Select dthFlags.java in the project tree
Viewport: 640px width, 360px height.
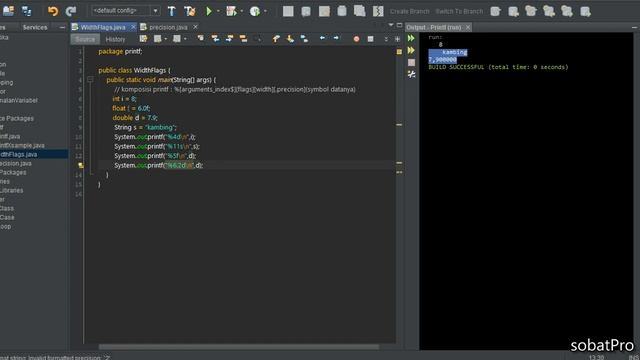tap(19, 154)
